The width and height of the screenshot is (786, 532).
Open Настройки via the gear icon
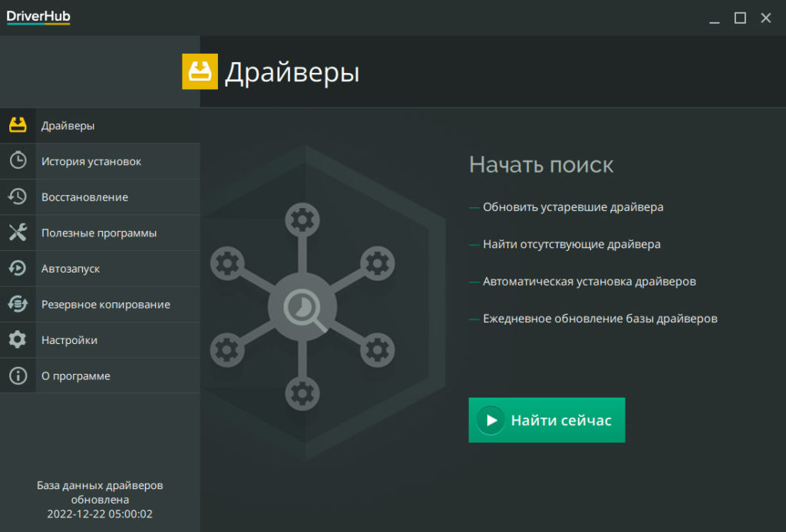click(x=18, y=339)
